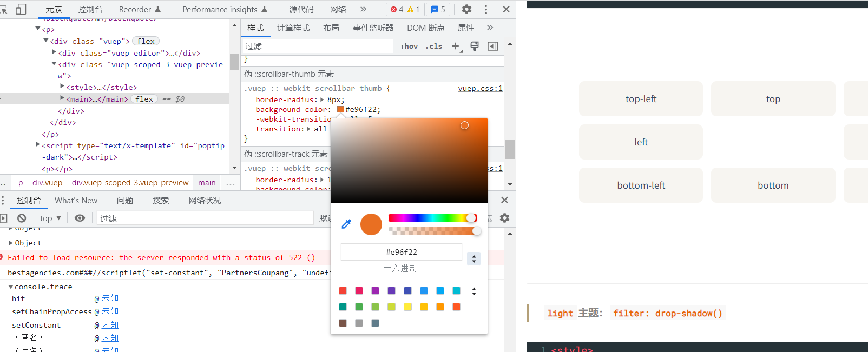This screenshot has height=352, width=868.
Task: Expand the vuep-editor div node
Action: coord(54,52)
